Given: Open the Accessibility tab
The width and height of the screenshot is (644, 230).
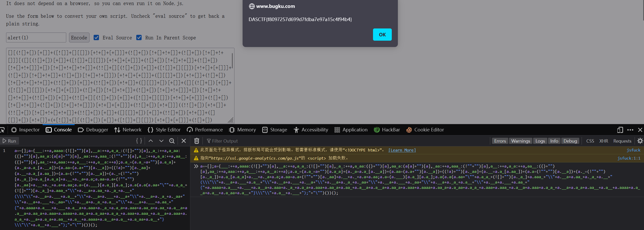Looking at the screenshot, I should pyautogui.click(x=311, y=130).
